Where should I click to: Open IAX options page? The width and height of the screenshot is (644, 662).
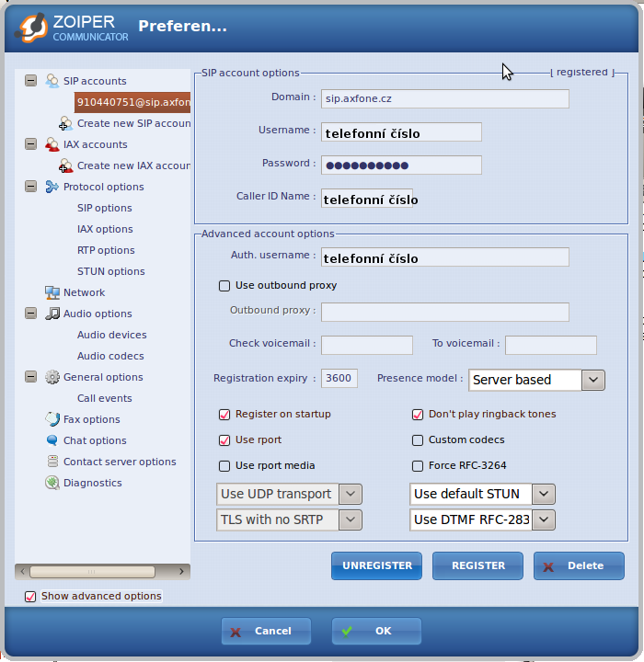[105, 229]
